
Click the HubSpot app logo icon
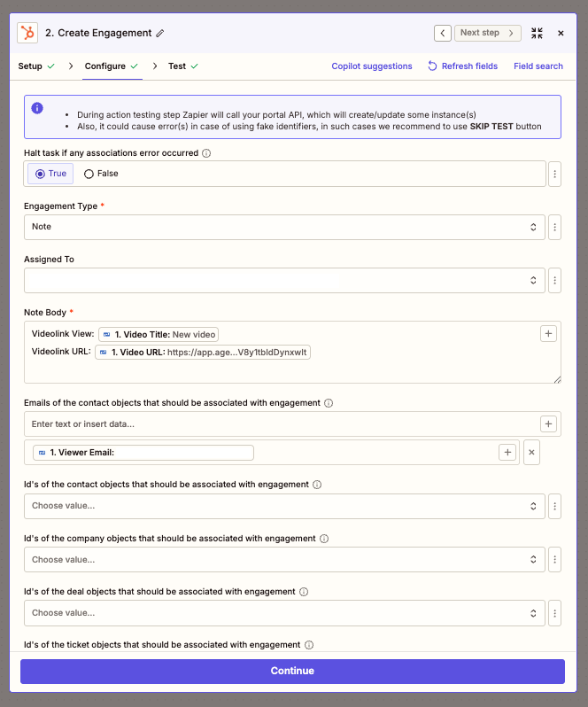(x=27, y=33)
